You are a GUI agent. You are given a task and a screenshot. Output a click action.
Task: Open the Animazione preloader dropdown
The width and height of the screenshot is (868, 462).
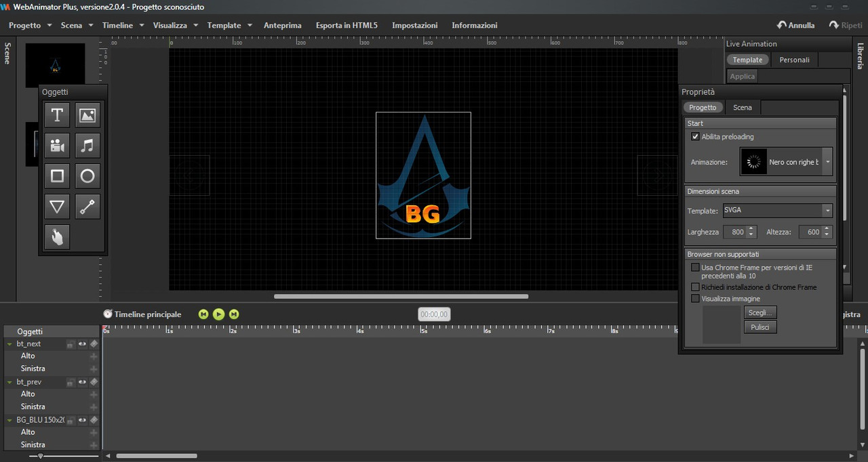[827, 163]
